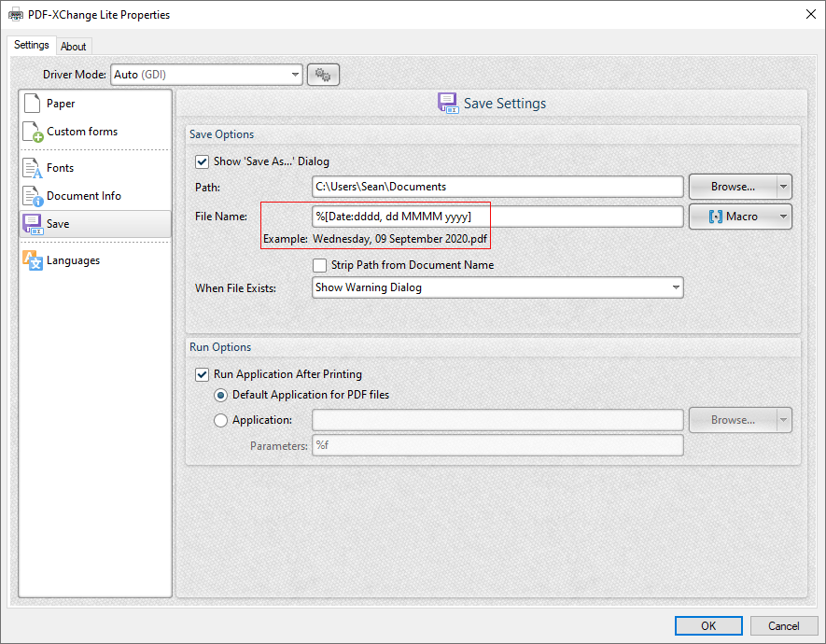Edit the Parameters field showing %f
This screenshot has height=644, width=826.
tap(497, 445)
